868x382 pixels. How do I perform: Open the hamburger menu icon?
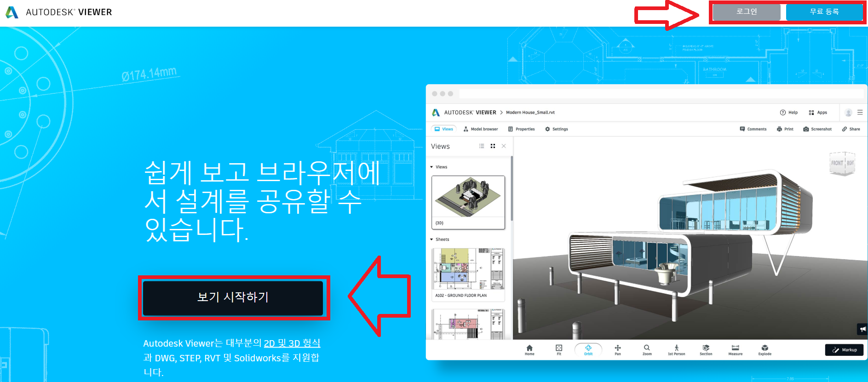click(x=860, y=112)
